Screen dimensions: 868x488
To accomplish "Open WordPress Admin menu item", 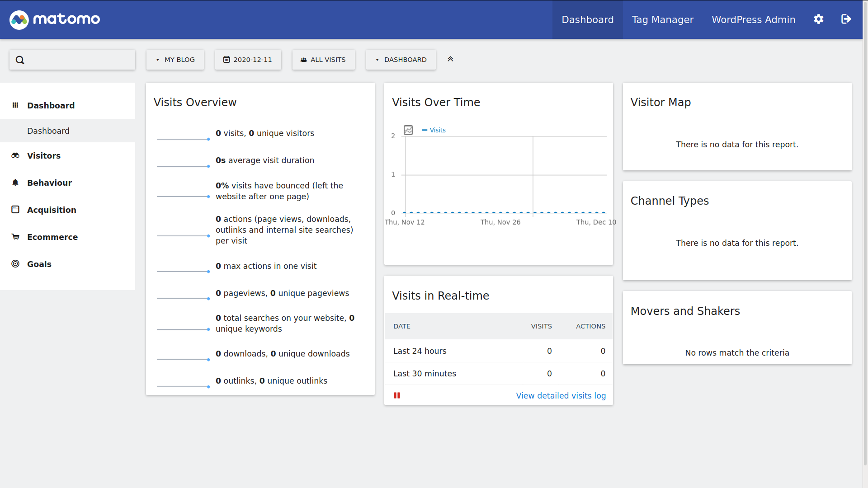I will point(753,19).
